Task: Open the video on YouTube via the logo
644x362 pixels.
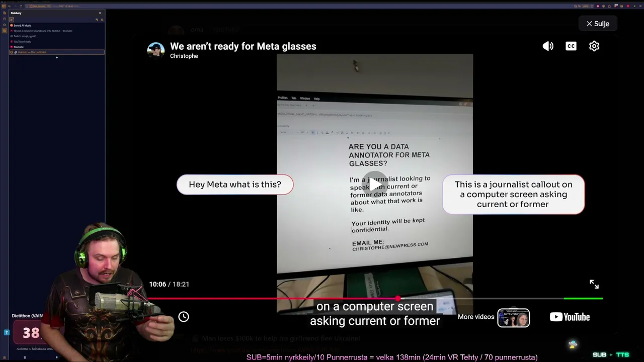Action: 570,317
